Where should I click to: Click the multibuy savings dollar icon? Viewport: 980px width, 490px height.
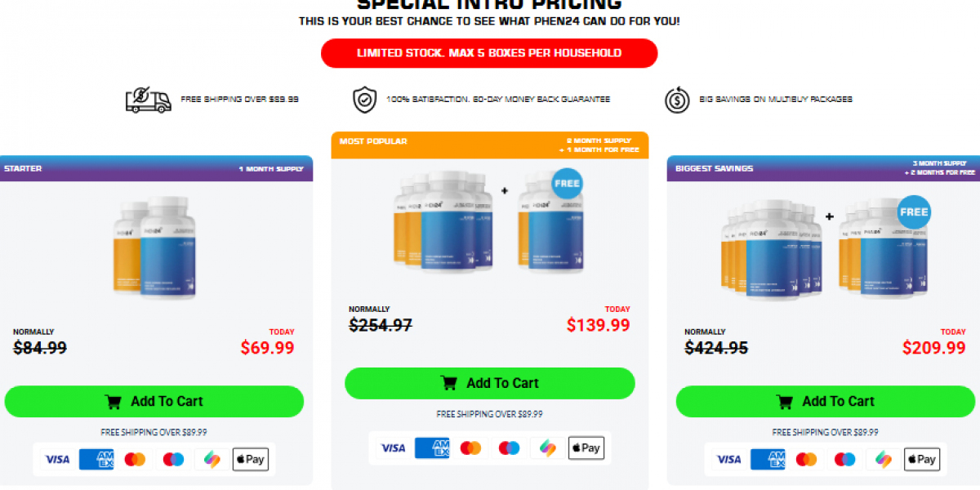[x=676, y=100]
